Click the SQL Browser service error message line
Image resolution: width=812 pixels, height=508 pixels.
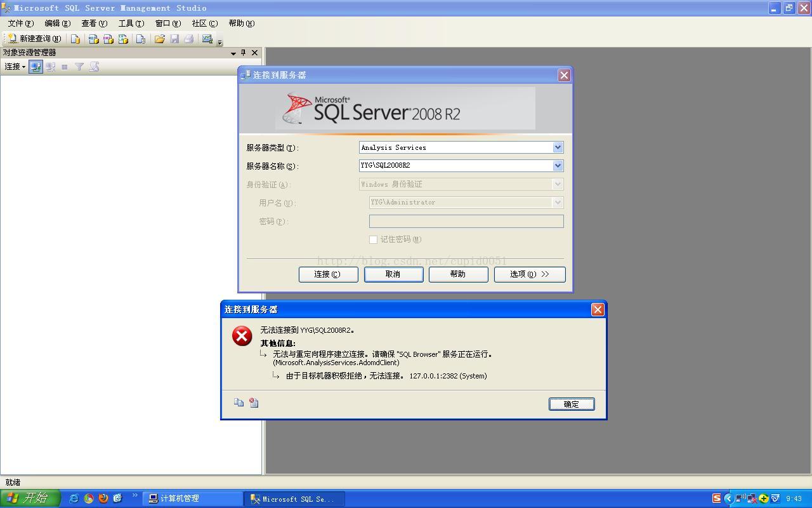(x=383, y=354)
